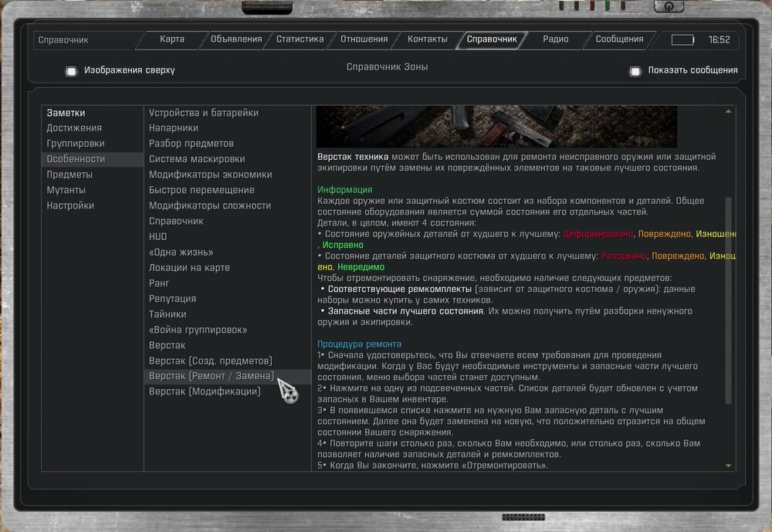
Task: Select the 'Предметы' category
Action: 69,175
